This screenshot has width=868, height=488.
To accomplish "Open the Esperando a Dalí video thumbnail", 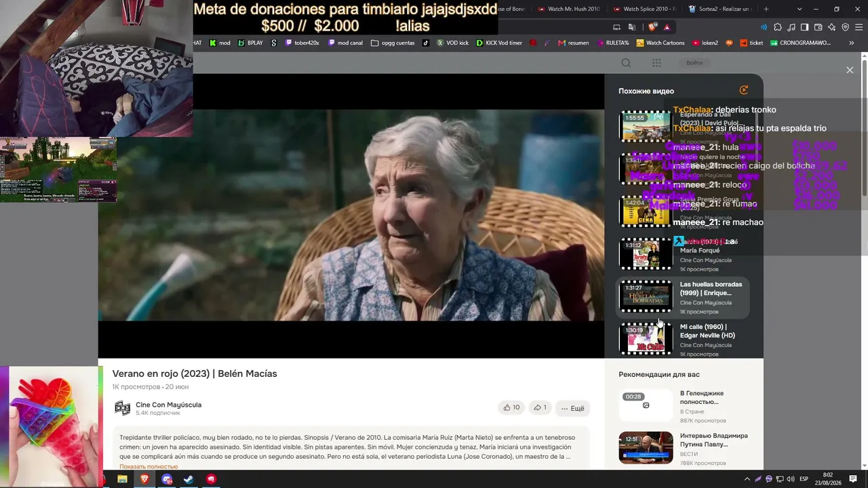I will [x=646, y=126].
